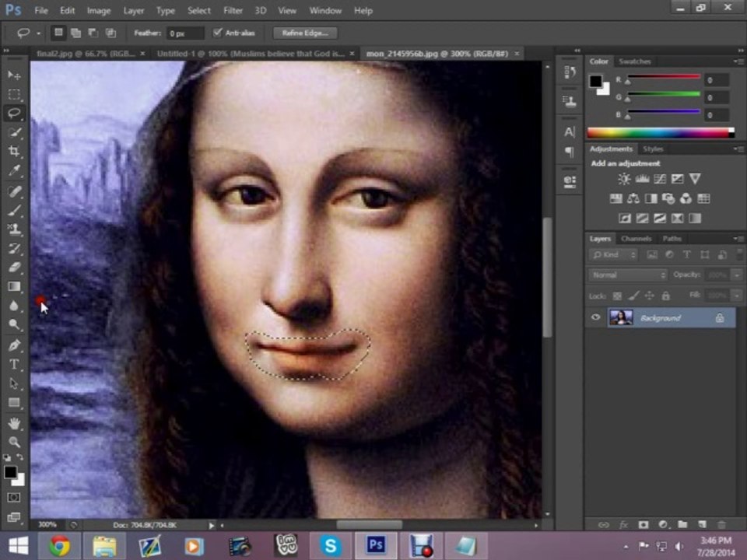This screenshot has height=560, width=747.
Task: Add a Brightness/Contrast adjustment
Action: coord(624,179)
